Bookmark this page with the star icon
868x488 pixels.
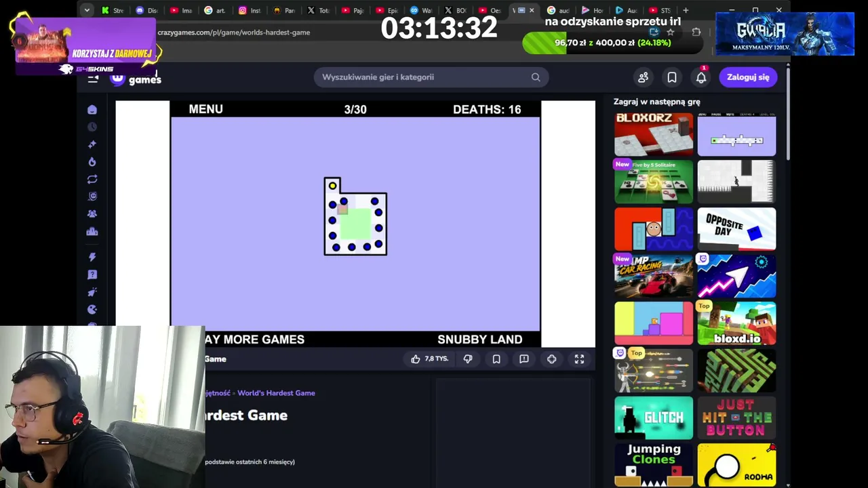(x=671, y=32)
